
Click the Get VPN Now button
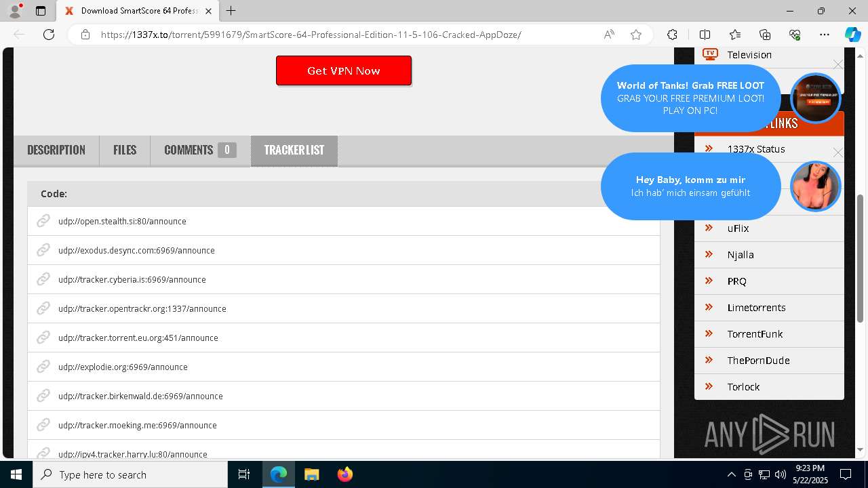coord(344,70)
